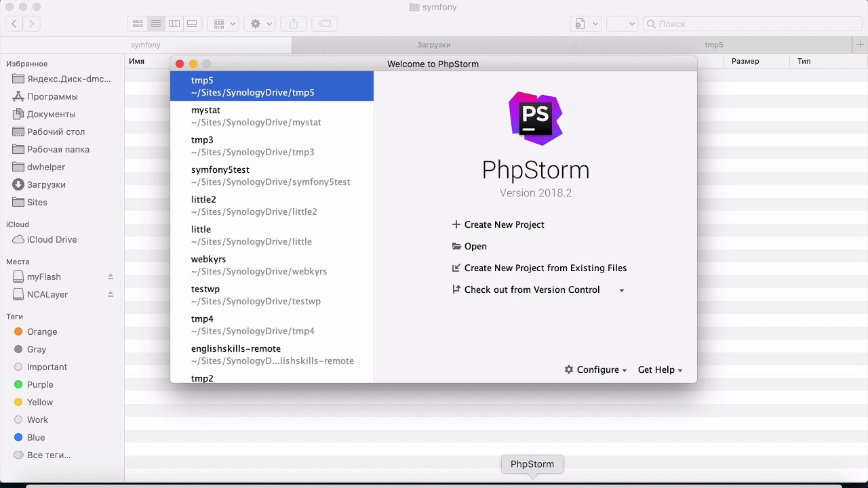Click Create New Project
The height and width of the screenshot is (488, 868).
(x=504, y=224)
